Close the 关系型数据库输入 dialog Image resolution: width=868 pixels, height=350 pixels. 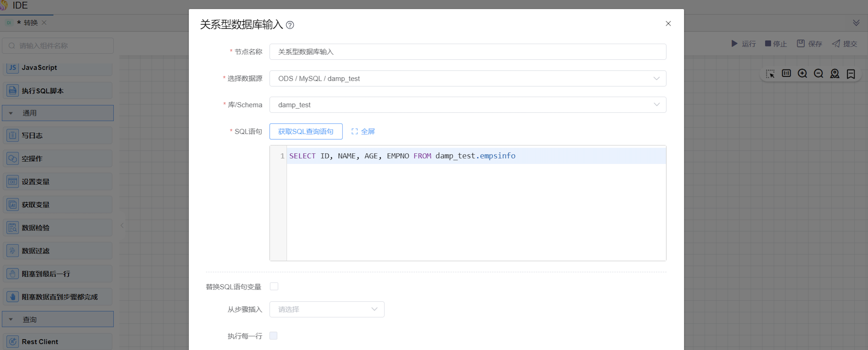click(668, 24)
